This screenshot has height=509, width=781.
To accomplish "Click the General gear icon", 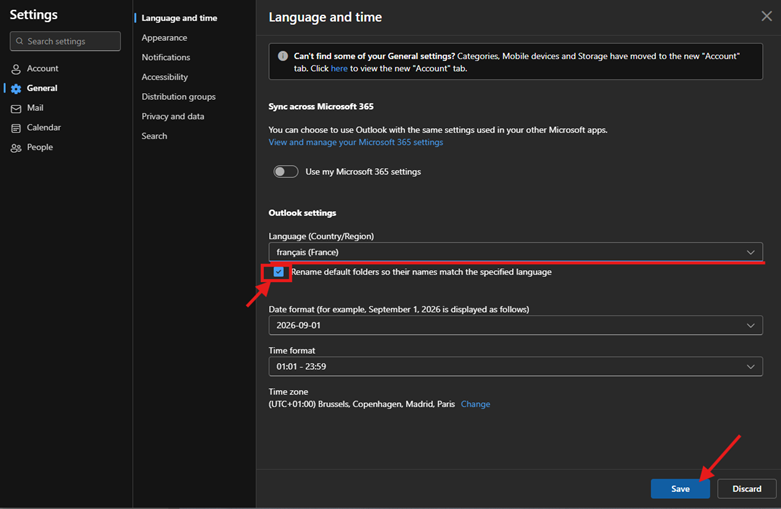I will (16, 89).
